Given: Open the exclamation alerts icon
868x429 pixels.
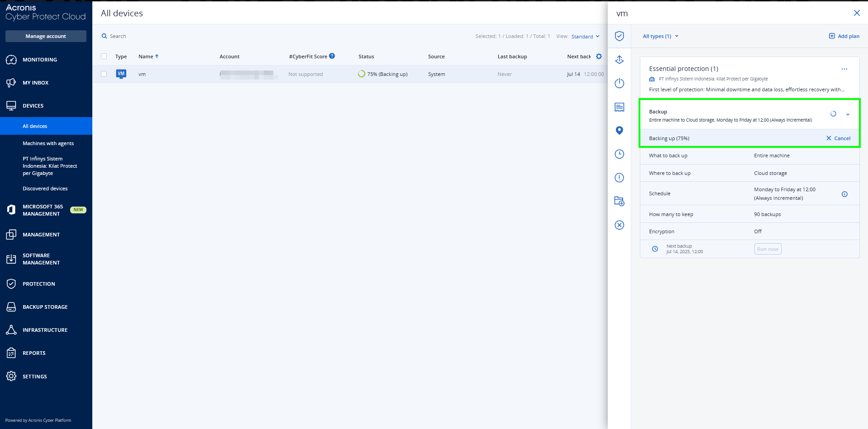Looking at the screenshot, I should click(619, 178).
